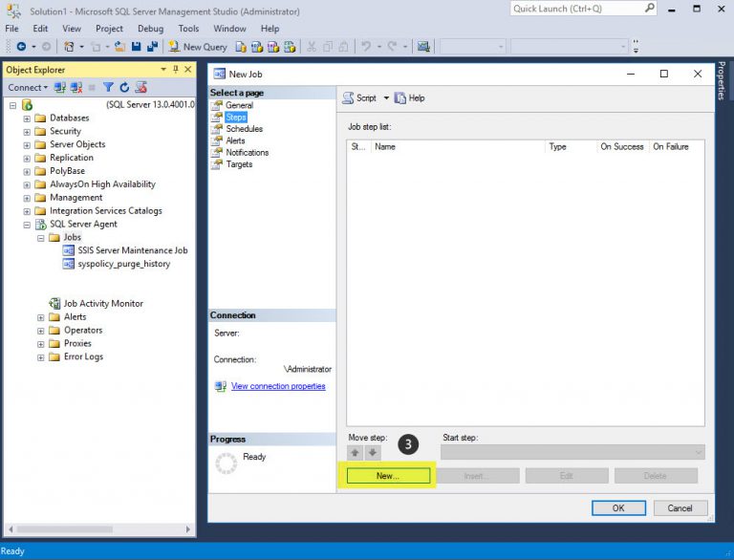
Task: Open the Connect dropdown in Object Explorer
Action: coord(28,87)
